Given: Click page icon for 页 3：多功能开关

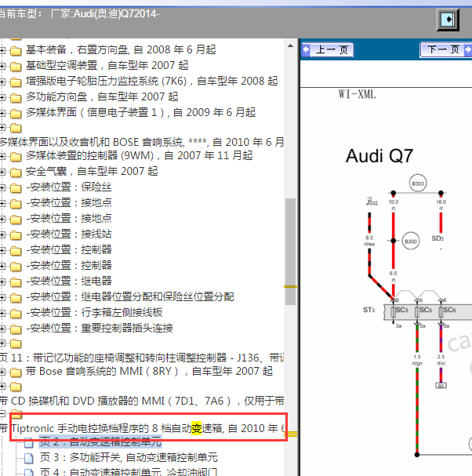Looking at the screenshot, I should point(29,458).
